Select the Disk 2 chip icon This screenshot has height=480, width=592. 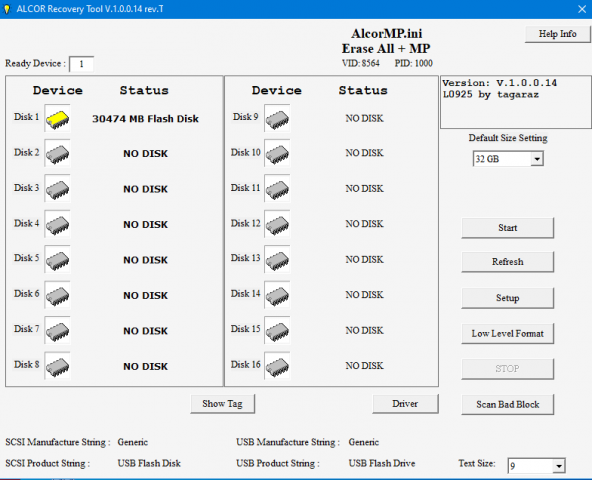(x=57, y=153)
